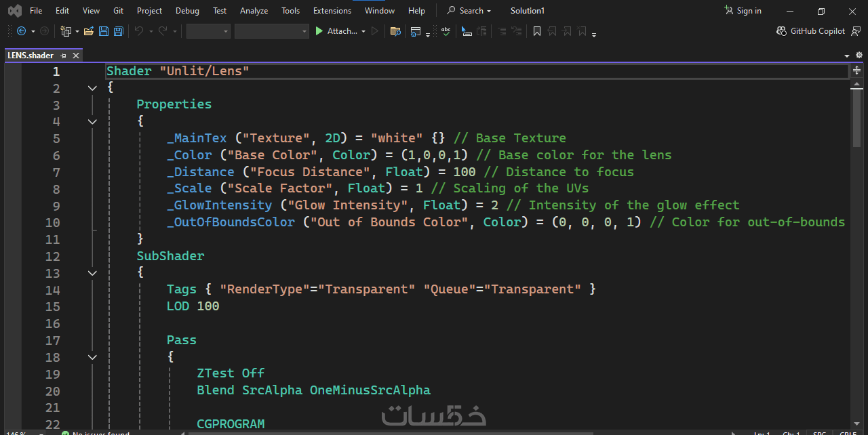The height and width of the screenshot is (435, 868).
Task: Collapse the Shader block at line 2
Action: [92, 88]
